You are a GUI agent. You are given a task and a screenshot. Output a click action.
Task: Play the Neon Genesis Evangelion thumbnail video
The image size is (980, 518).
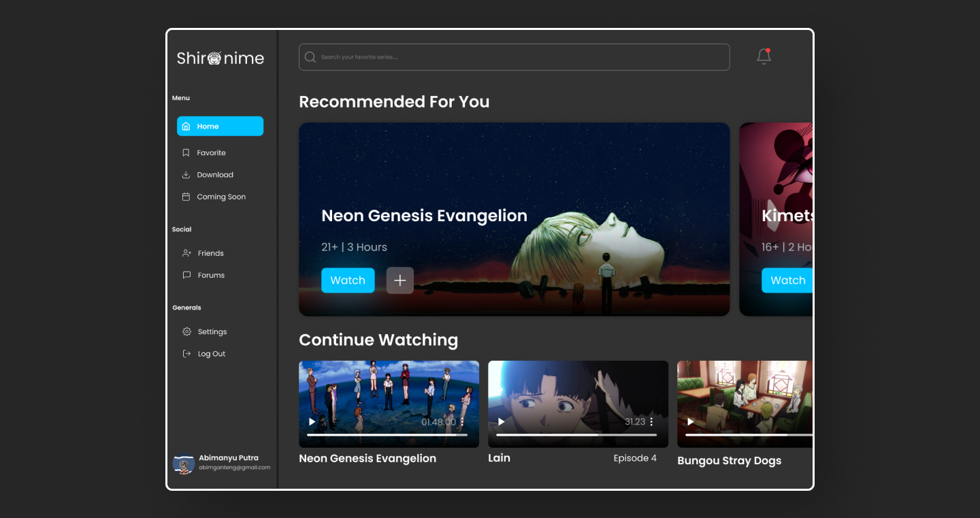pos(312,422)
